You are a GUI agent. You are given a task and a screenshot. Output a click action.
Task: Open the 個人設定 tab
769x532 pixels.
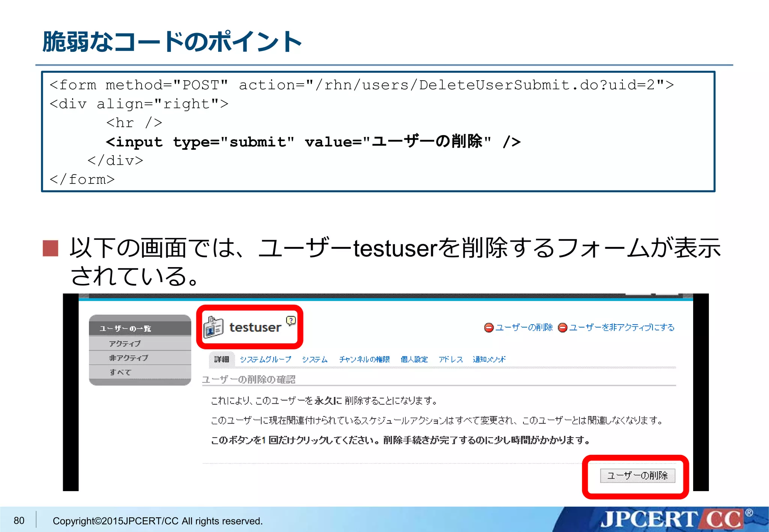(x=414, y=359)
